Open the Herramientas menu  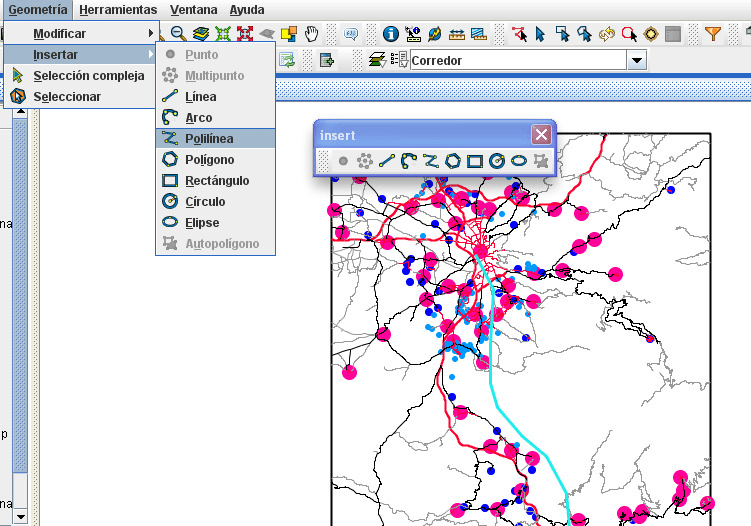118,9
